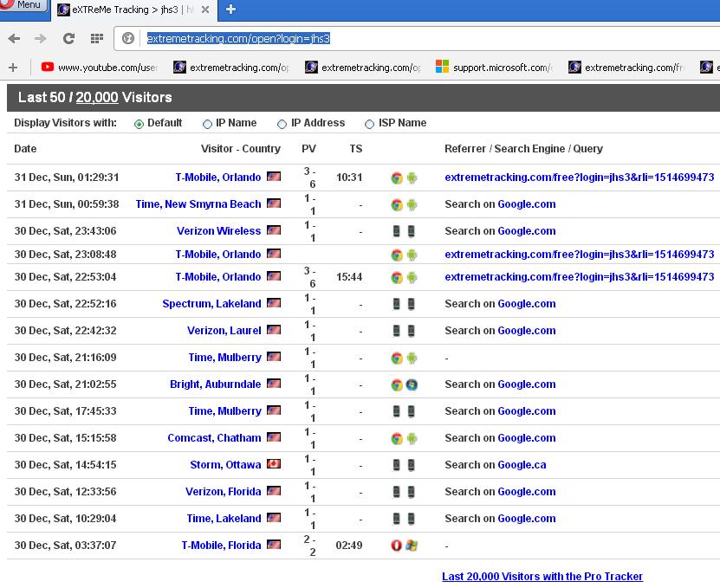Select the Default display radio button
The image size is (720, 588).
point(139,124)
